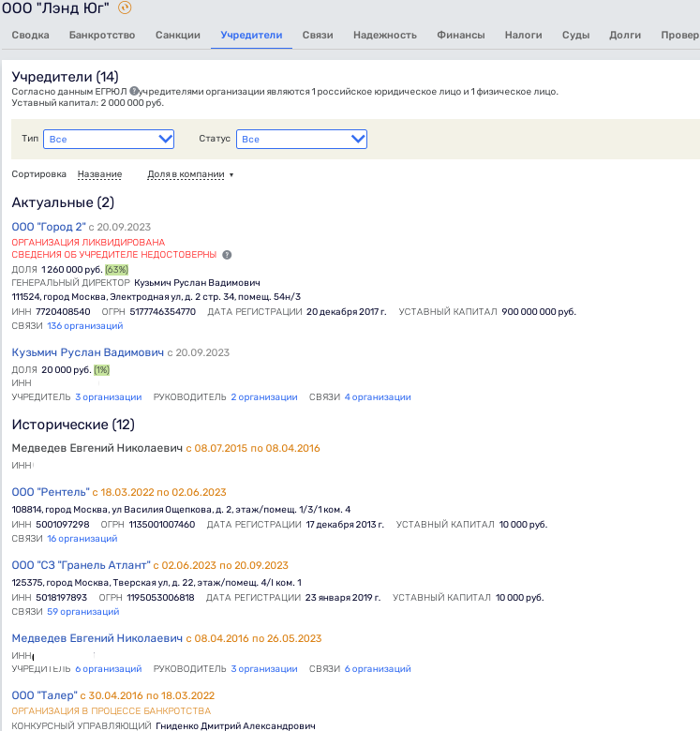This screenshot has width=700, height=731.
Task: Switch to the Долги tab
Action: 625,35
